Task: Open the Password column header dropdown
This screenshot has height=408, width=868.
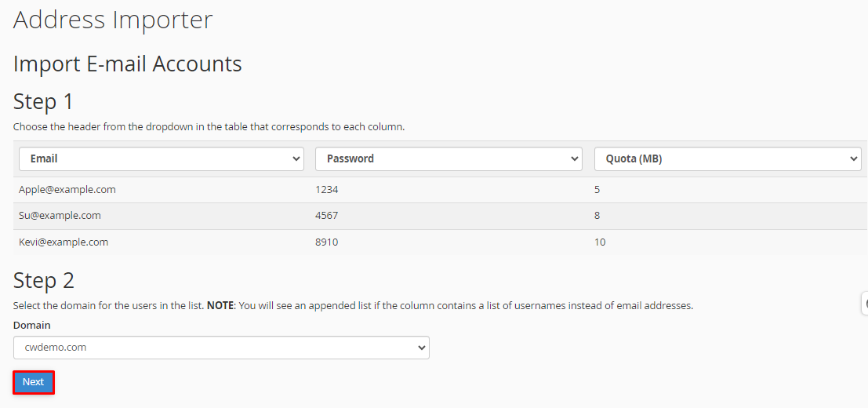Action: (449, 158)
